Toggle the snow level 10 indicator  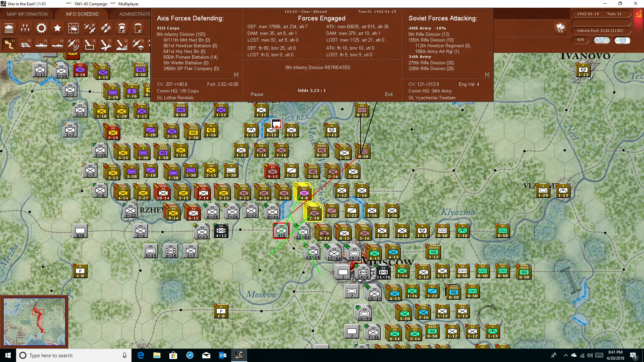[622, 40]
